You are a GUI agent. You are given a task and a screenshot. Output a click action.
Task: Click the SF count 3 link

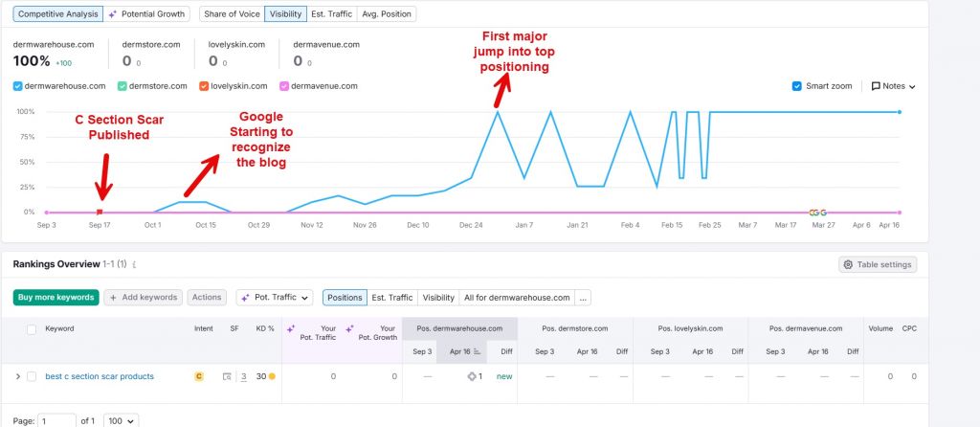click(244, 376)
